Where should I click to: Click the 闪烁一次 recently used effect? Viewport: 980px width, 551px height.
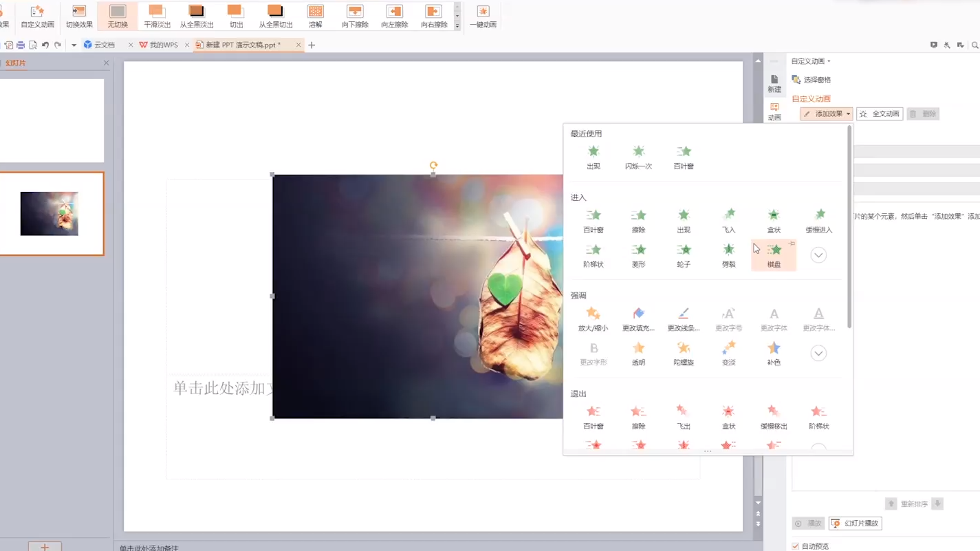638,157
